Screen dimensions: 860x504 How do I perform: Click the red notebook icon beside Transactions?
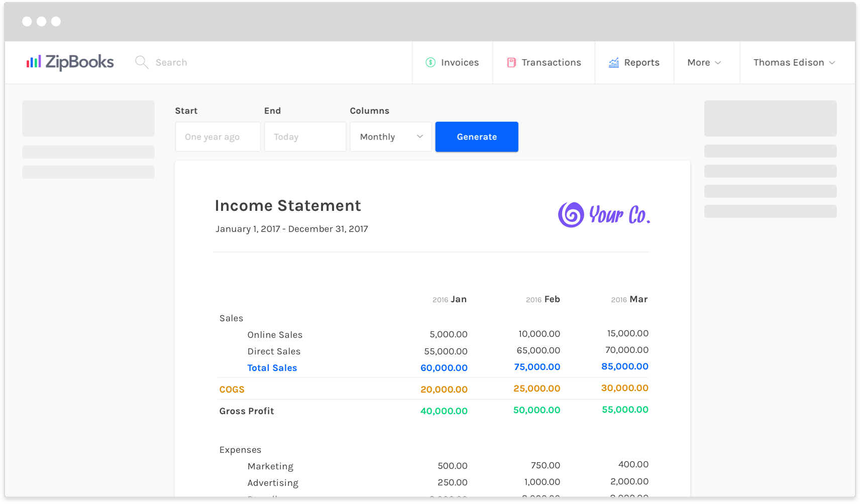coord(511,62)
